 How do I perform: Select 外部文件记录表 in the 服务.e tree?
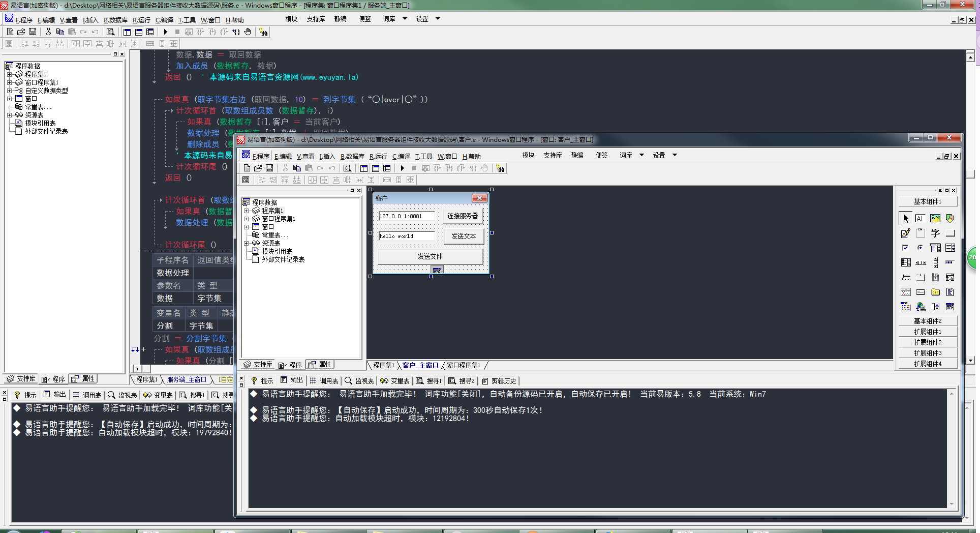46,131
